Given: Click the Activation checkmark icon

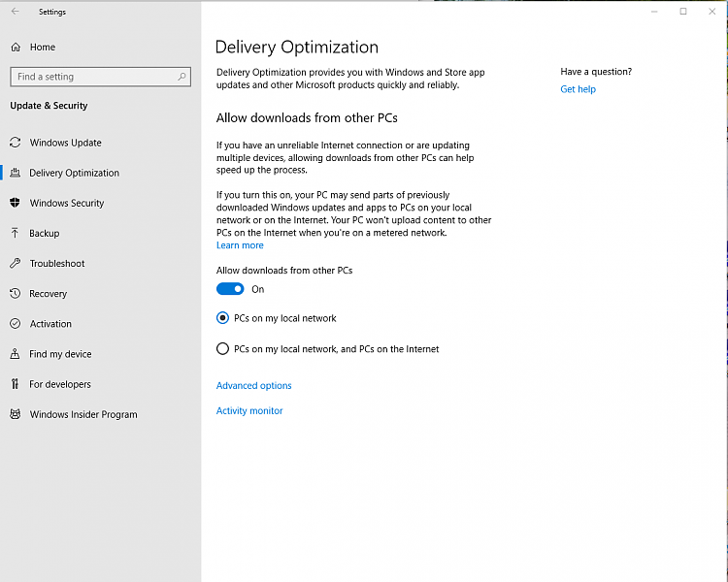Looking at the screenshot, I should (x=16, y=323).
